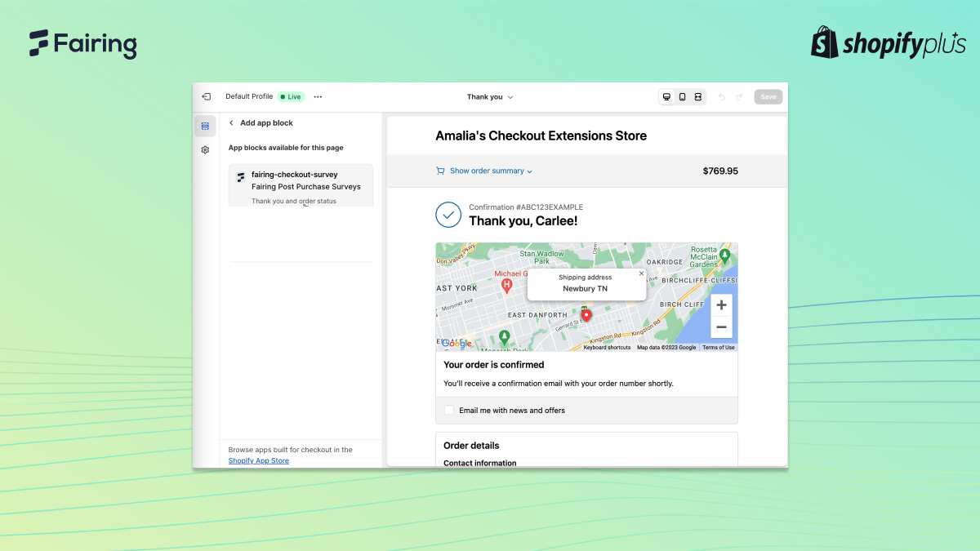This screenshot has height=551, width=980.
Task: Dismiss the shipping address map tooltip
Action: (x=640, y=272)
